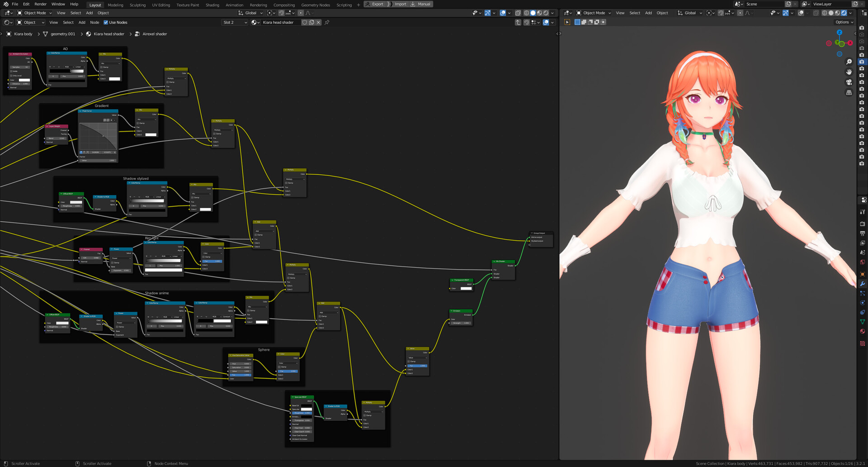Pin the node editor material
The image size is (868, 467).
click(327, 22)
